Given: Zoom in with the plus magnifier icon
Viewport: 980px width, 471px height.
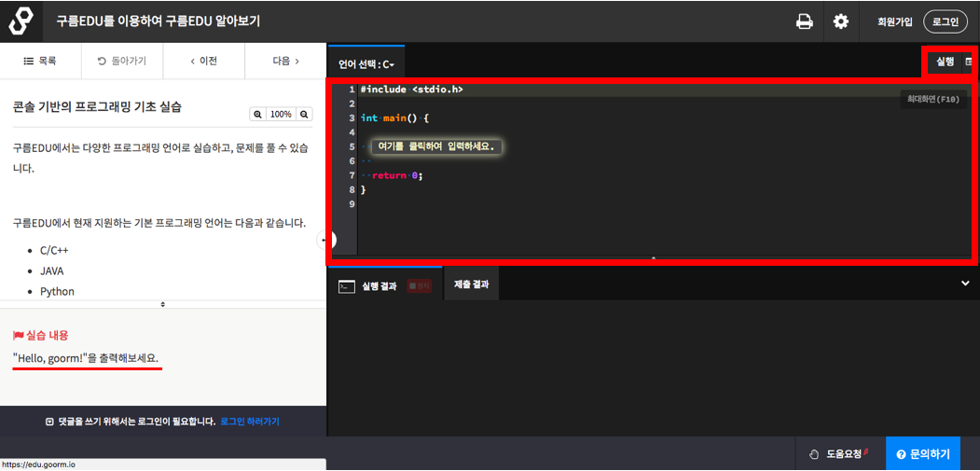Looking at the screenshot, I should (257, 115).
